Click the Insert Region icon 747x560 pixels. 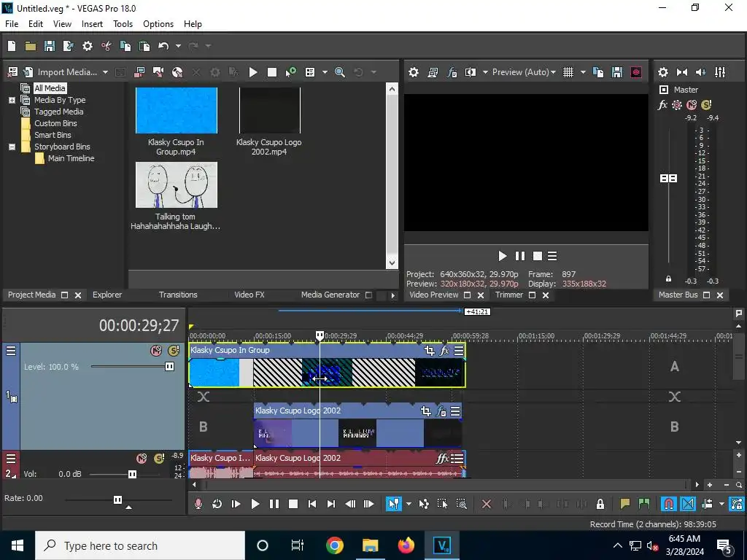[643, 504]
